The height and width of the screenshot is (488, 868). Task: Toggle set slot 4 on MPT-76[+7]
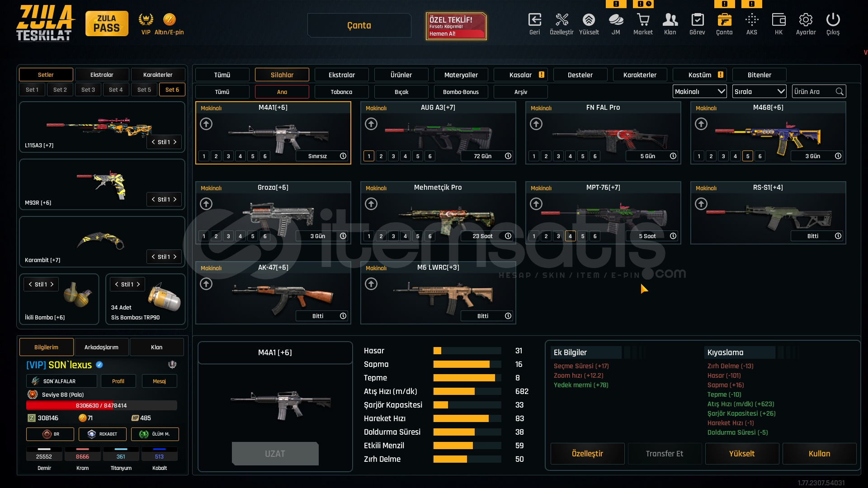pos(571,236)
